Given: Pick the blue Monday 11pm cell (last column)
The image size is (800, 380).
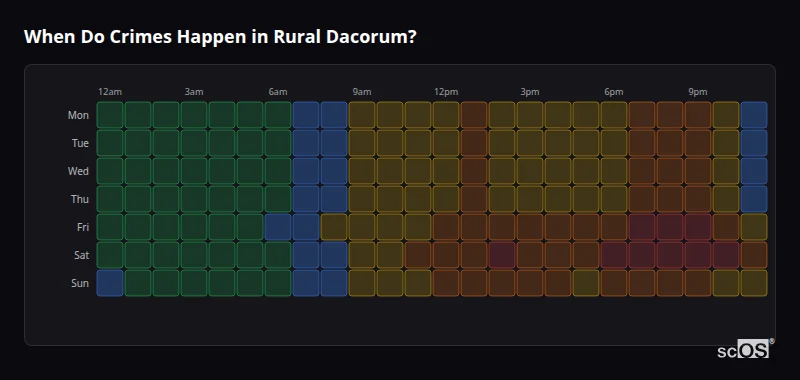Looking at the screenshot, I should 754,115.
